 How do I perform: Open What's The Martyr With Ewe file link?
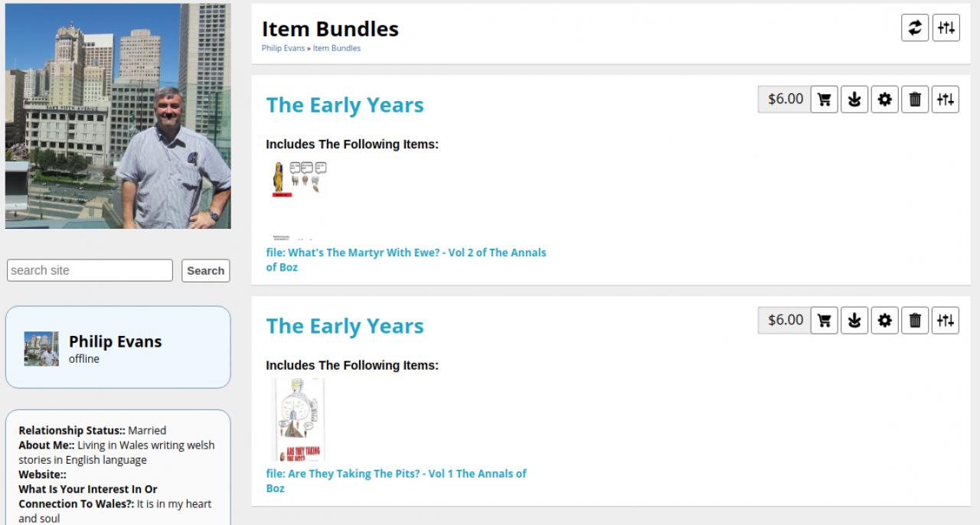406,253
